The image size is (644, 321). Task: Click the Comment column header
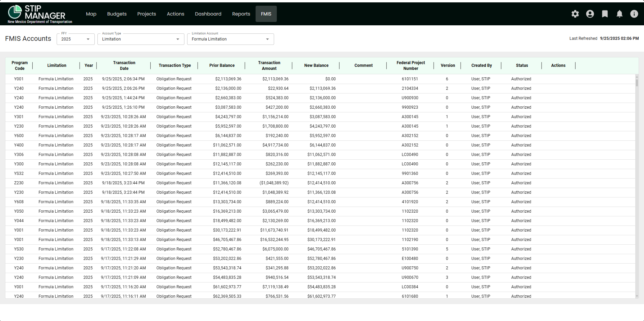click(x=363, y=65)
